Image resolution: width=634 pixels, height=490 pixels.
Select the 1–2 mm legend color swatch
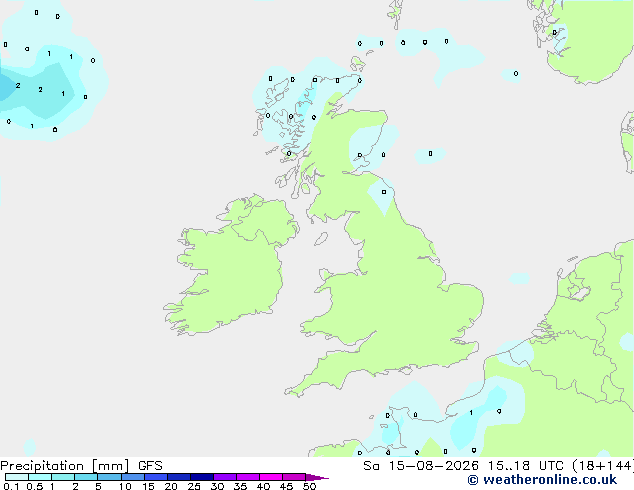63,477
